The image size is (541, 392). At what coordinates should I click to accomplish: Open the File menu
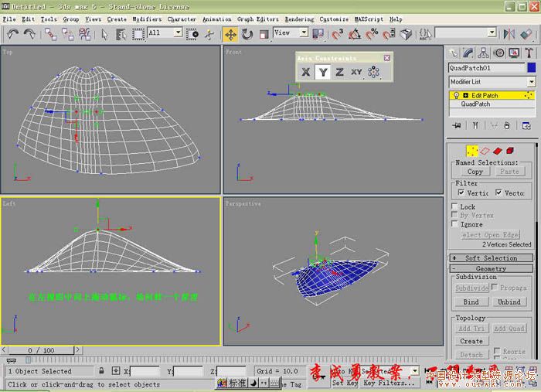(9, 19)
